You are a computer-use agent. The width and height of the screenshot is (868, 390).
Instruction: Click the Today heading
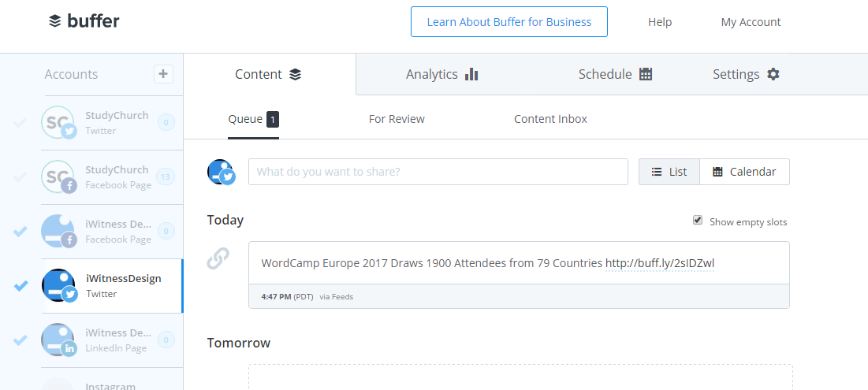[225, 220]
